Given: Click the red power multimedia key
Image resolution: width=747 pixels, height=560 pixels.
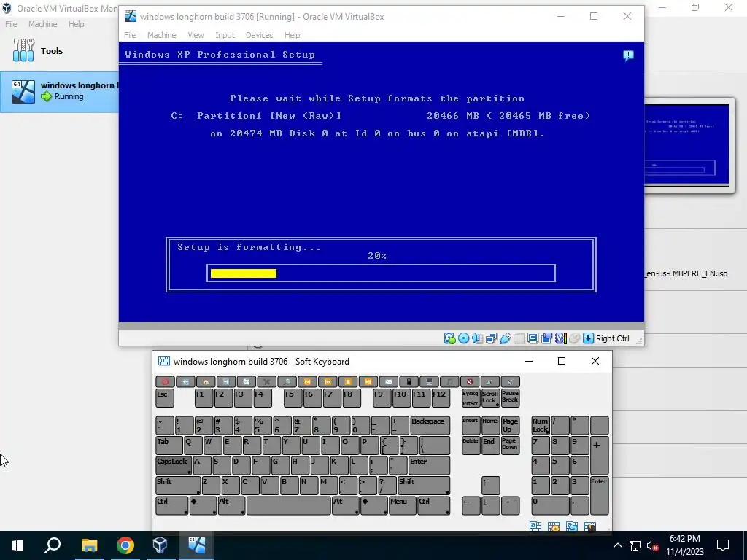Looking at the screenshot, I should pyautogui.click(x=165, y=382).
